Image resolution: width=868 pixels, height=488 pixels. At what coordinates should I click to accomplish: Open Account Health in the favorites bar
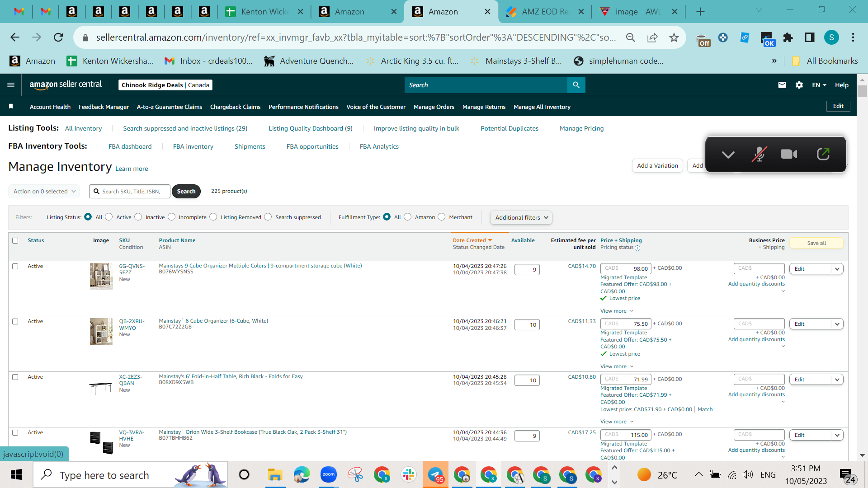pyautogui.click(x=50, y=107)
